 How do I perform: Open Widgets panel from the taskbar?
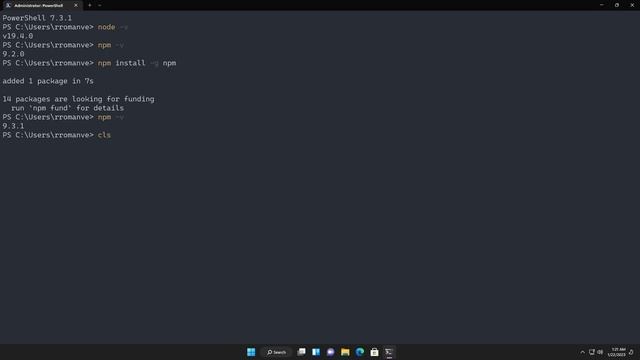click(316, 352)
